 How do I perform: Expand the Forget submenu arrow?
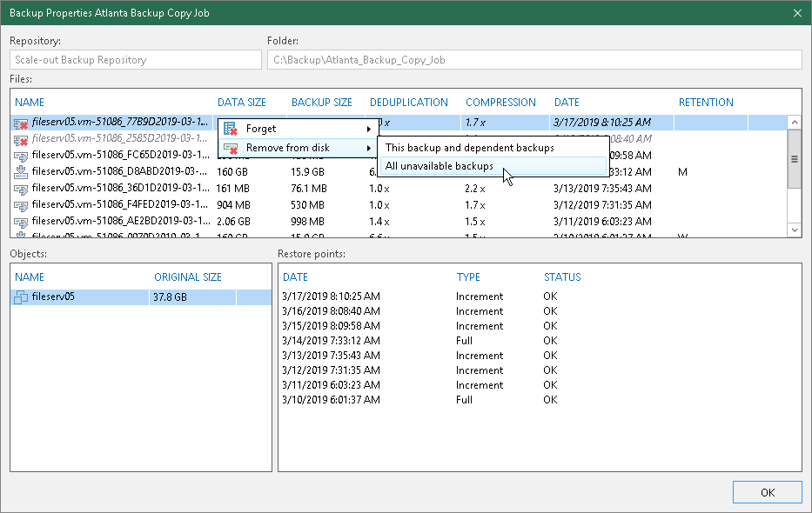tap(369, 129)
